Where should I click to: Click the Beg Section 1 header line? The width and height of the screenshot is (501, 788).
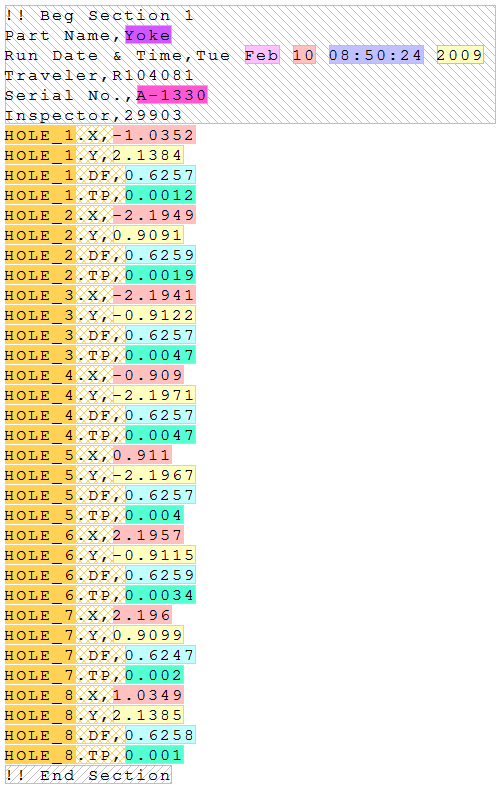tap(99, 16)
